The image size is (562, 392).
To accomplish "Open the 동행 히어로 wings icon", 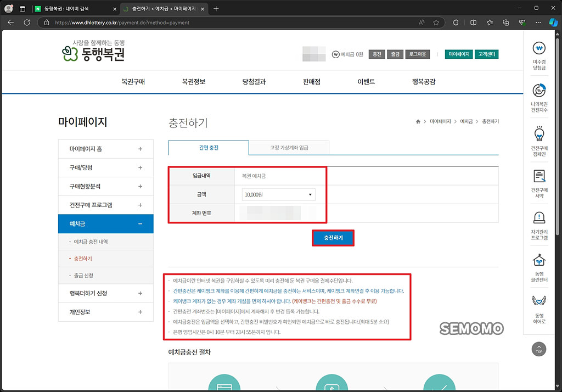I will tap(539, 309).
